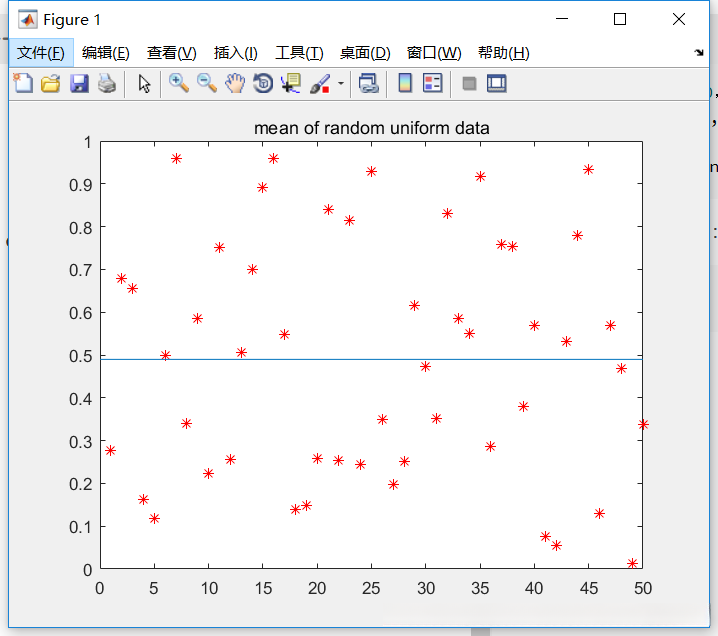
Task: Select the Pan hand tool
Action: [235, 84]
